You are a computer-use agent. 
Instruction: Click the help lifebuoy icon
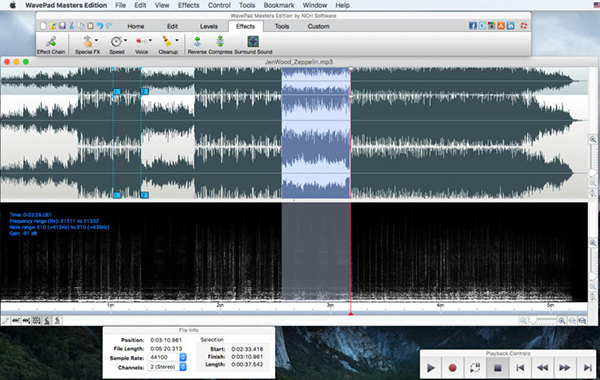coord(523,26)
